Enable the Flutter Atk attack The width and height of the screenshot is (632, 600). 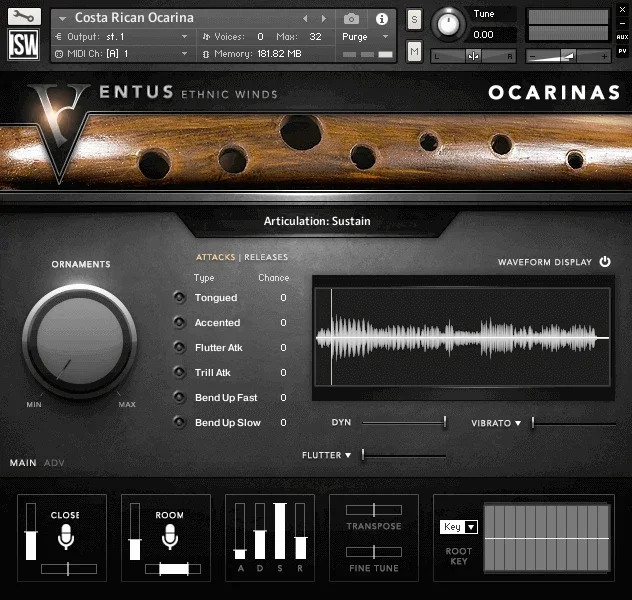[x=179, y=347]
